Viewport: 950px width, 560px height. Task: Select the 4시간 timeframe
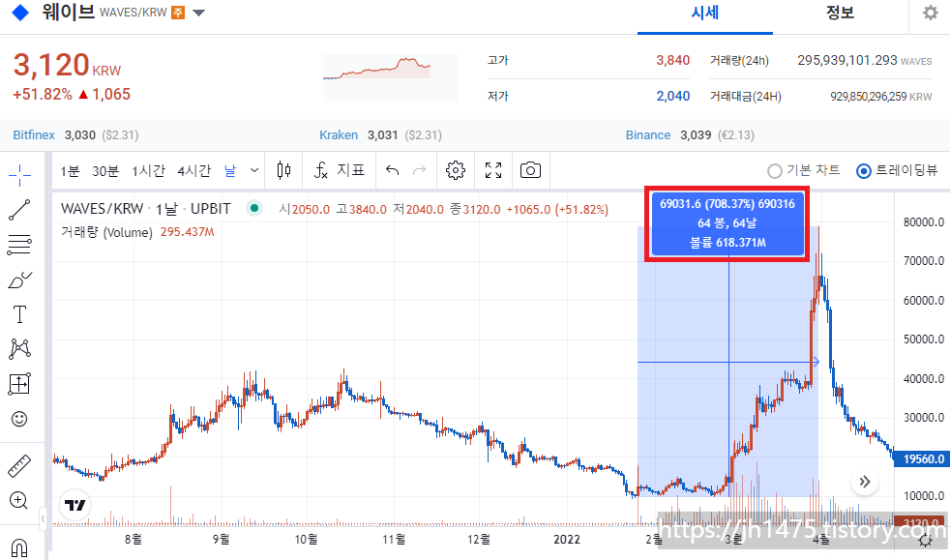tap(193, 171)
